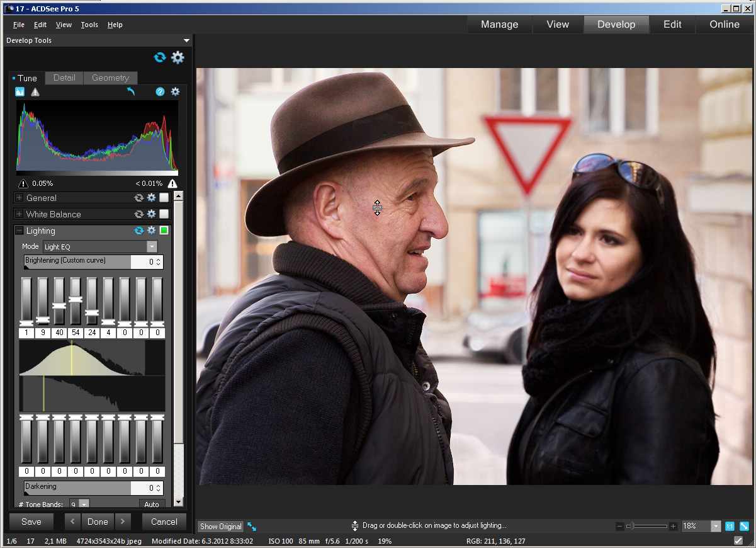Enable the General group checkbox
The width and height of the screenshot is (756, 548).
pyautogui.click(x=164, y=198)
